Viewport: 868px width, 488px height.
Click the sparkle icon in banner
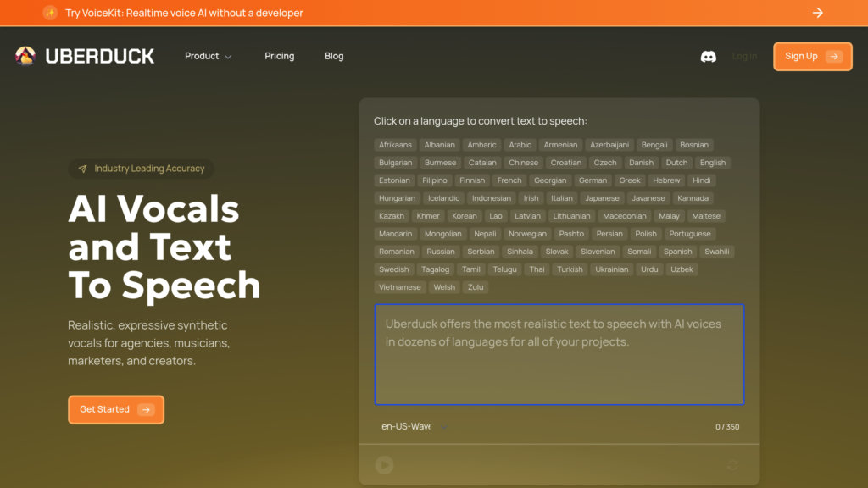point(50,13)
